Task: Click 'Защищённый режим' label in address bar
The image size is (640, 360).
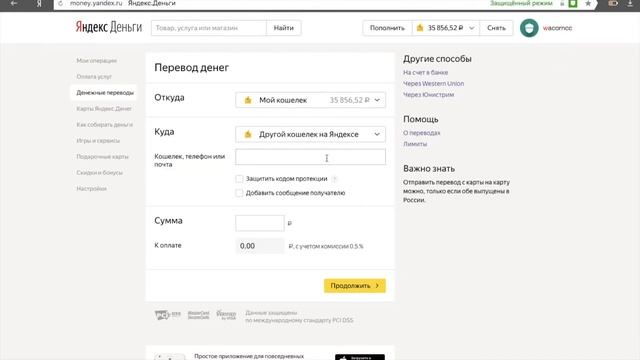Action: coord(521,3)
